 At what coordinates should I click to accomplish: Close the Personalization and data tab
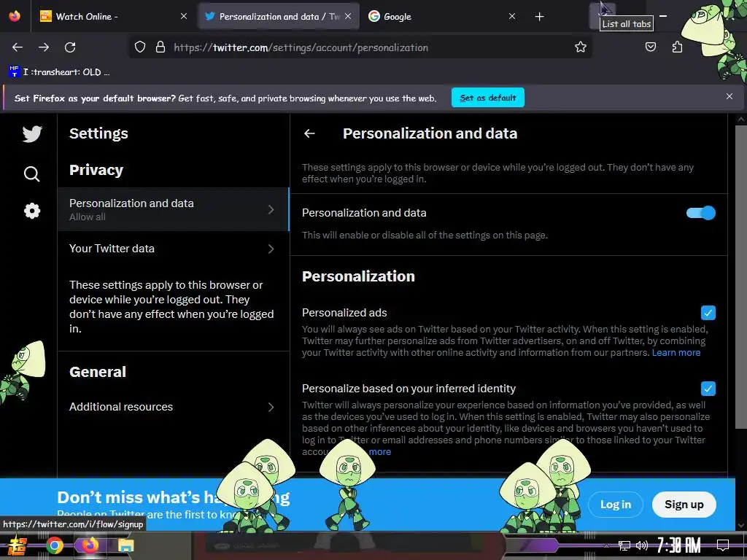tap(348, 16)
